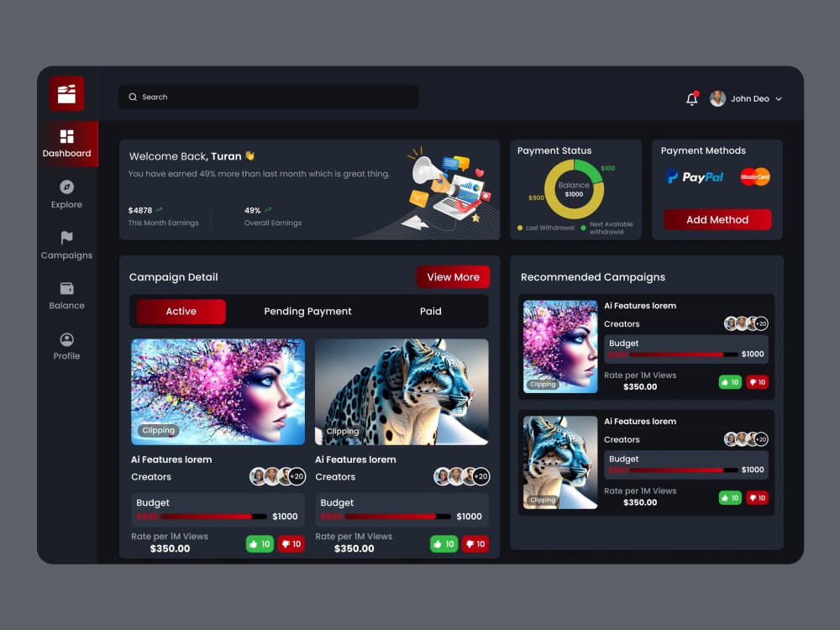The width and height of the screenshot is (840, 630).
Task: Click the leopard card's budget progress bar
Action: click(397, 517)
